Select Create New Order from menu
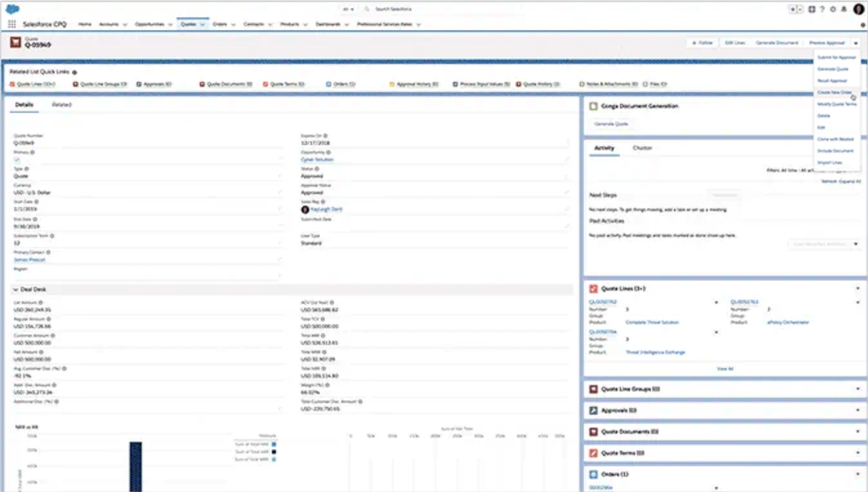The width and height of the screenshot is (868, 492). pyautogui.click(x=834, y=92)
